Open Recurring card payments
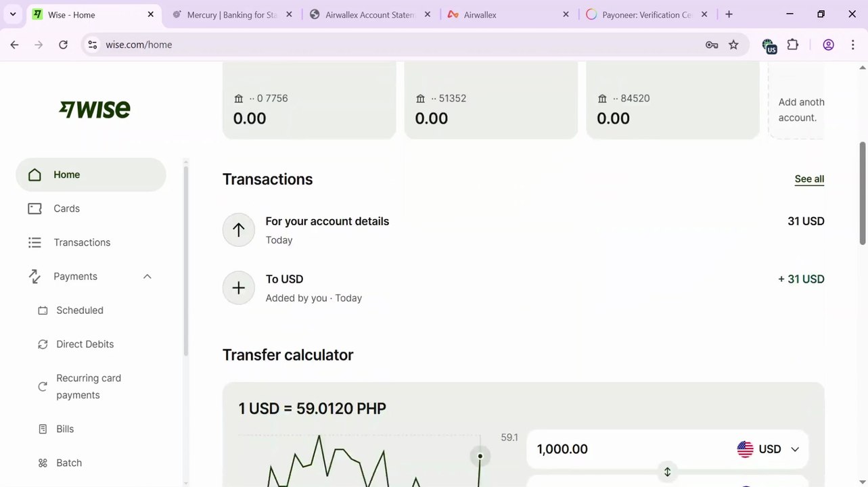868x487 pixels. click(89, 386)
